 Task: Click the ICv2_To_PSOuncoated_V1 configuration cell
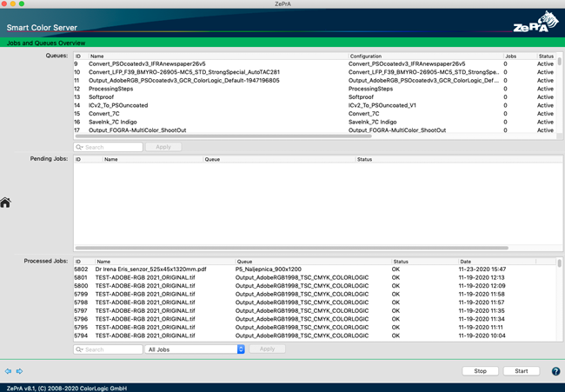pyautogui.click(x=382, y=105)
